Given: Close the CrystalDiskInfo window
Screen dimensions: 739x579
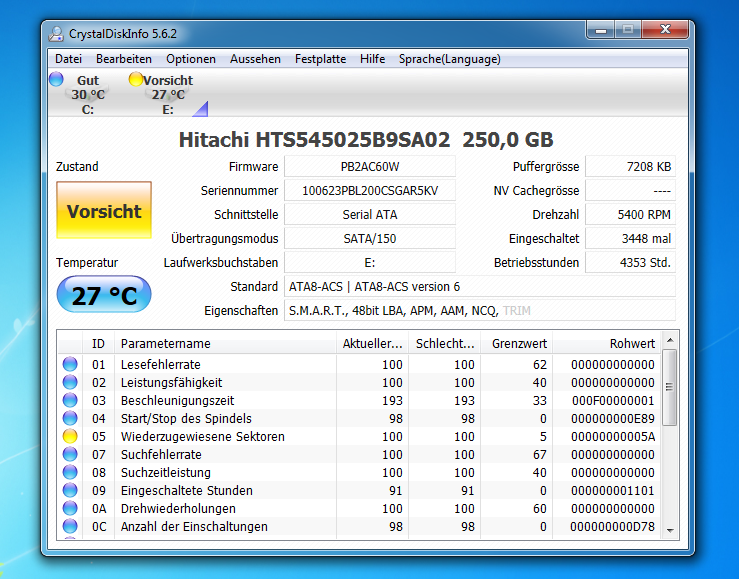Looking at the screenshot, I should click(665, 30).
